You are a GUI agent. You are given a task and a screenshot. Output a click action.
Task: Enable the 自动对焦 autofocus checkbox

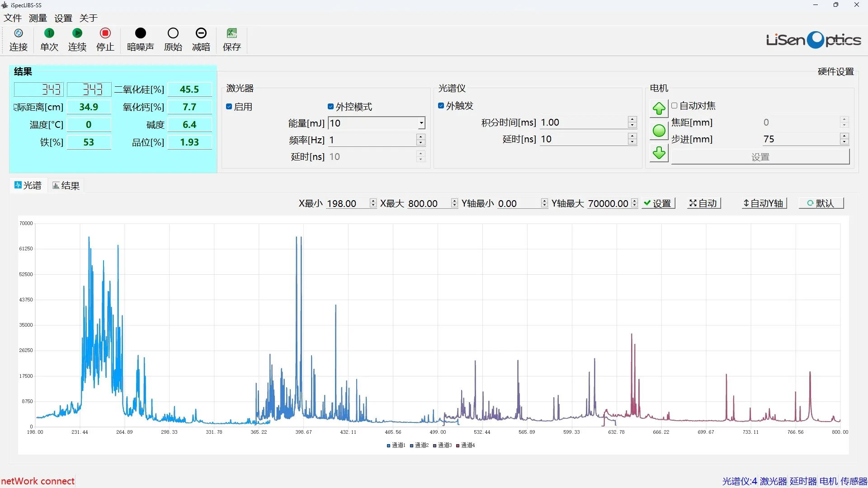tap(675, 106)
